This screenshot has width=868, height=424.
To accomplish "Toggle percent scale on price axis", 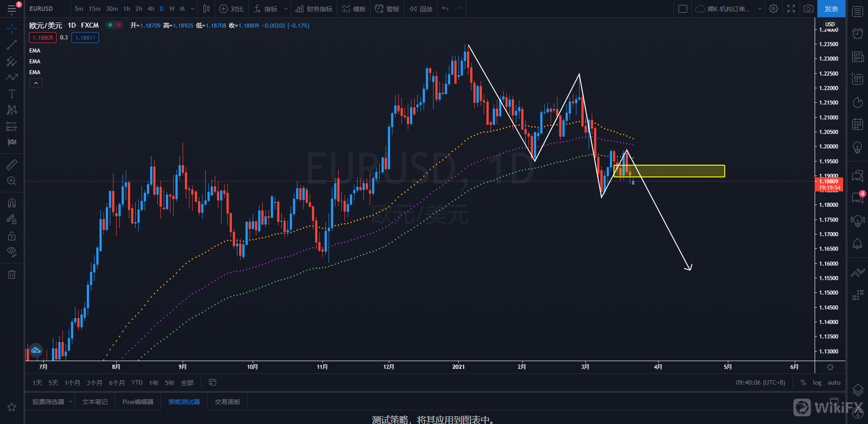I will click(x=803, y=383).
